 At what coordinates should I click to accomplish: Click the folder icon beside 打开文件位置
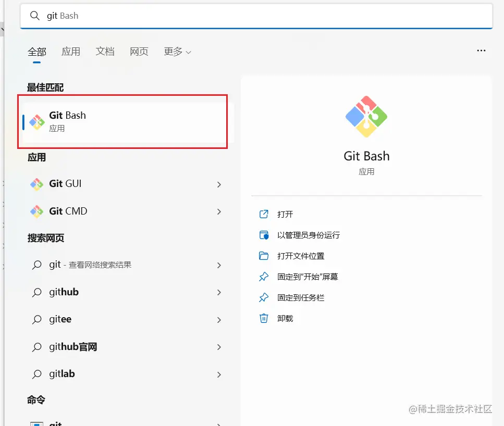click(x=264, y=256)
